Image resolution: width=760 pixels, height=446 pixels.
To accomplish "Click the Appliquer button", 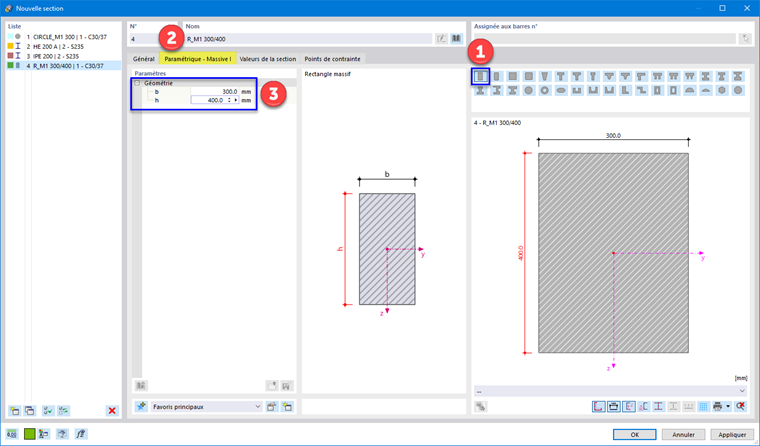I will [732, 434].
